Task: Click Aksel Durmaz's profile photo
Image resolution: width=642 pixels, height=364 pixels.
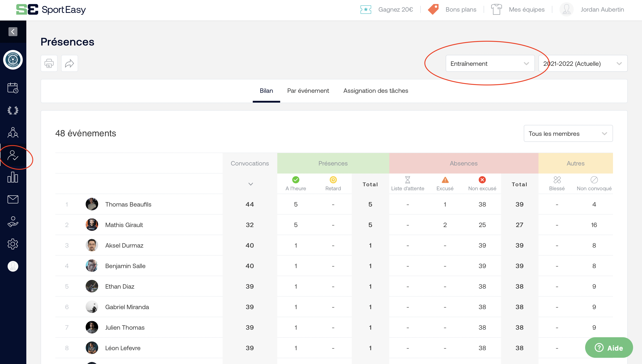Action: [92, 245]
